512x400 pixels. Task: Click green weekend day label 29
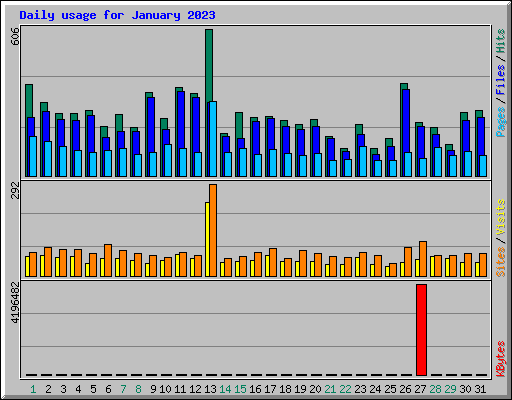tap(450, 389)
